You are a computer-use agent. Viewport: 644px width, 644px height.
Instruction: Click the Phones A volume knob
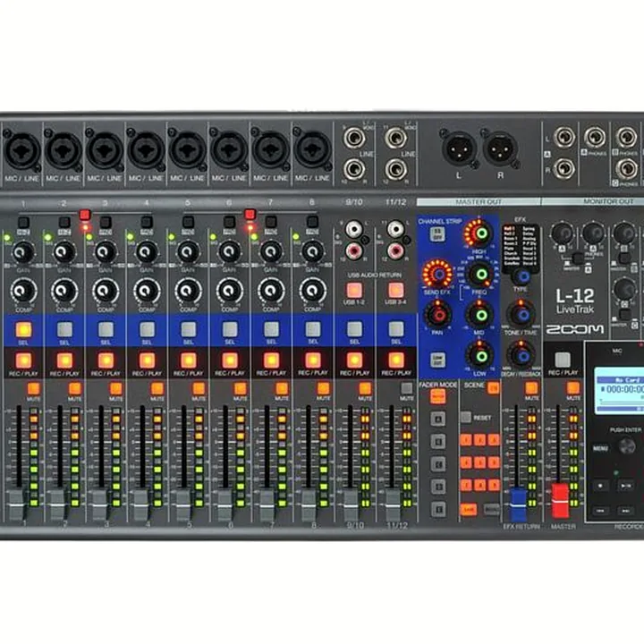tap(593, 233)
